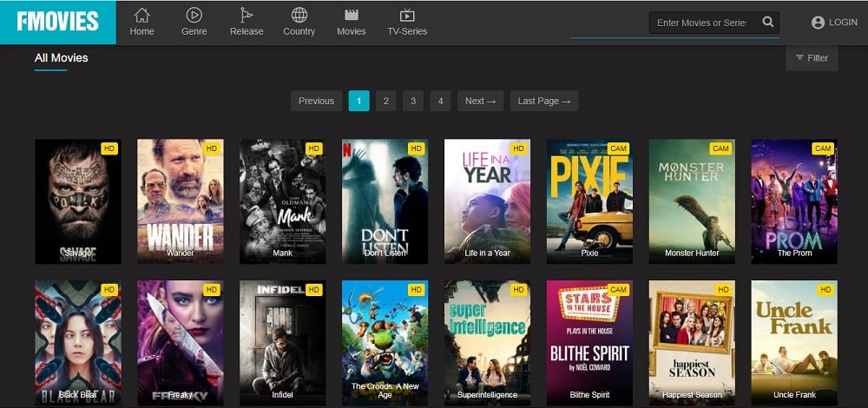This screenshot has width=868, height=408.
Task: Click the CAM badge on Blithe Spirit
Action: click(618, 290)
